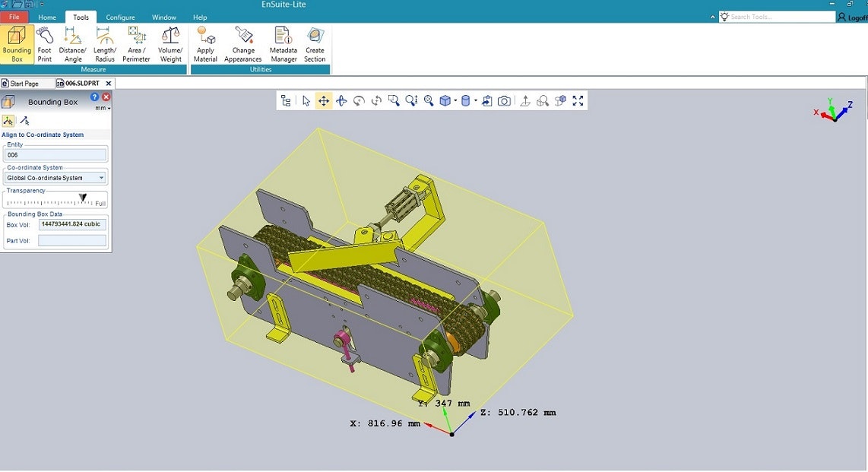
Task: Open the Window ribbon tab
Action: (x=164, y=17)
